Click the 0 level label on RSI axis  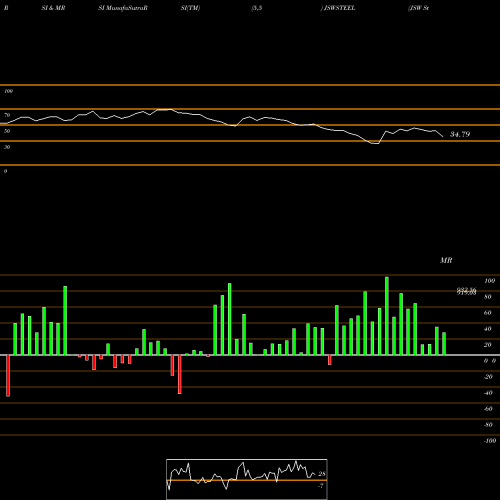5,171
